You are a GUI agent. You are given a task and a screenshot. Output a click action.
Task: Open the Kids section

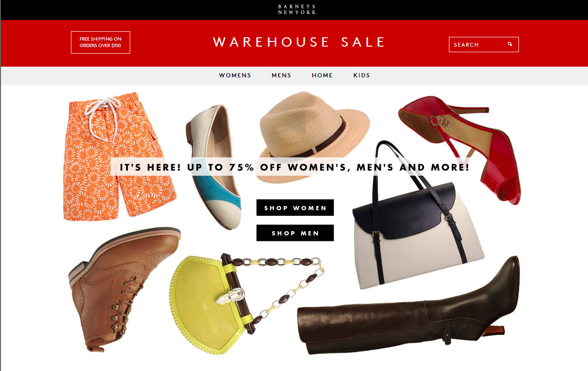(x=362, y=75)
